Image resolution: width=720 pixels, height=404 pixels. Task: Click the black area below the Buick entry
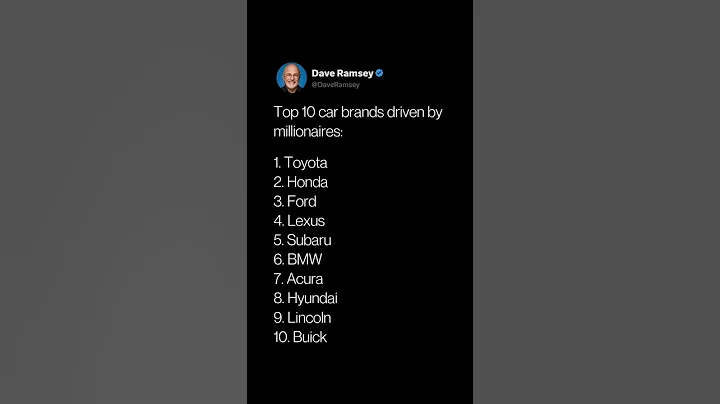point(360,375)
